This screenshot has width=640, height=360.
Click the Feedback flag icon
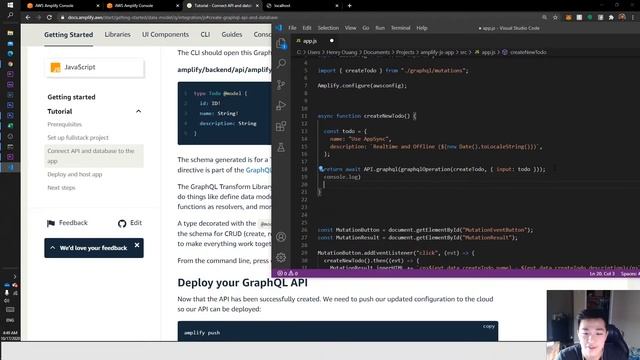click(51, 223)
